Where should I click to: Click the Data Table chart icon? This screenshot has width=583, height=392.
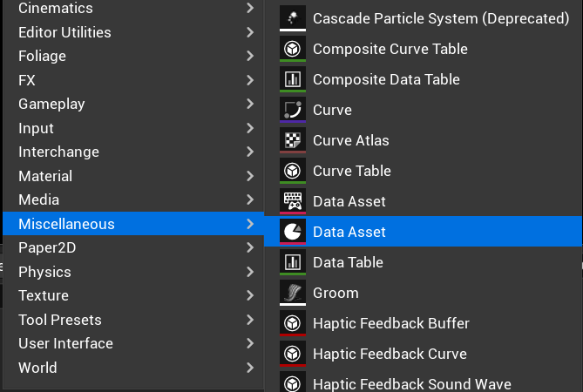(x=293, y=262)
